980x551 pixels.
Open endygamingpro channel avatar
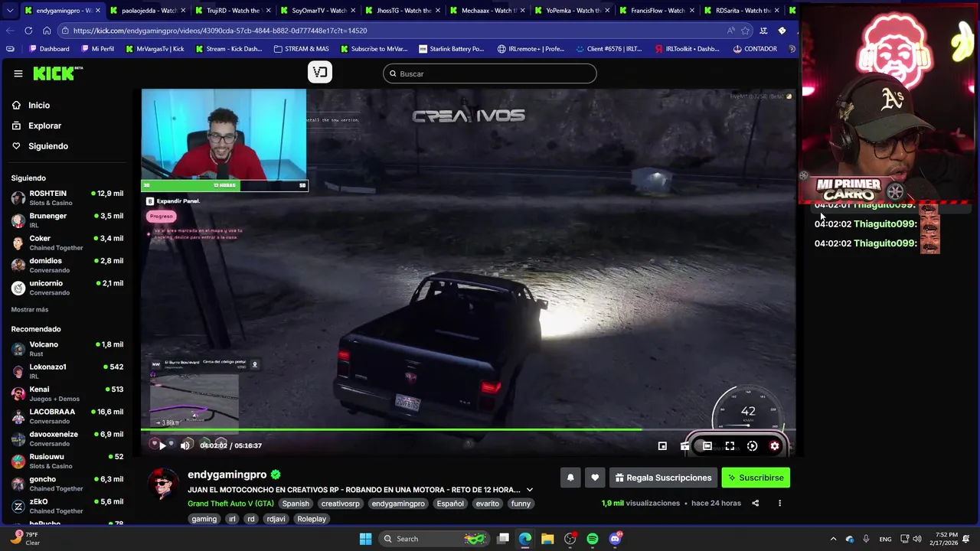[x=163, y=483]
